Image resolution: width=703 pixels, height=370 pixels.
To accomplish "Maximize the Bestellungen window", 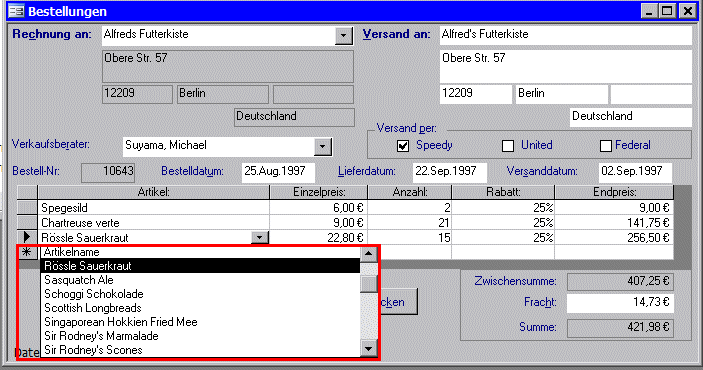I will (x=667, y=11).
